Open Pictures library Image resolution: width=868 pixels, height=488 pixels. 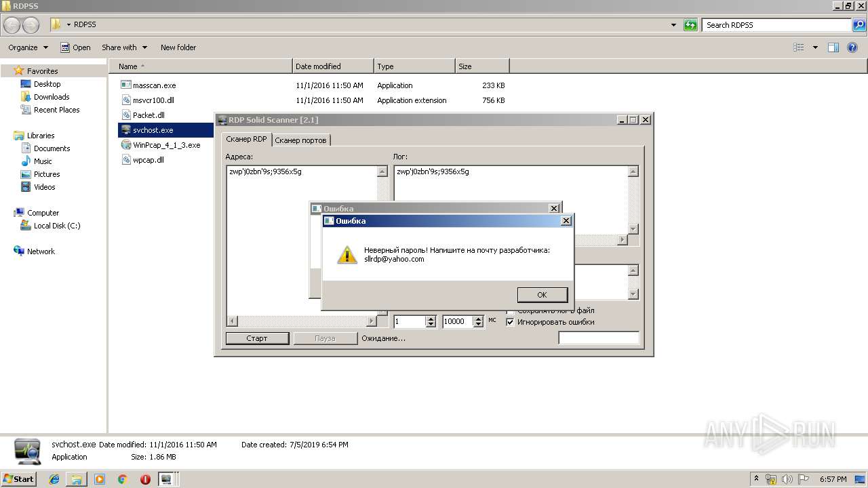pos(47,174)
